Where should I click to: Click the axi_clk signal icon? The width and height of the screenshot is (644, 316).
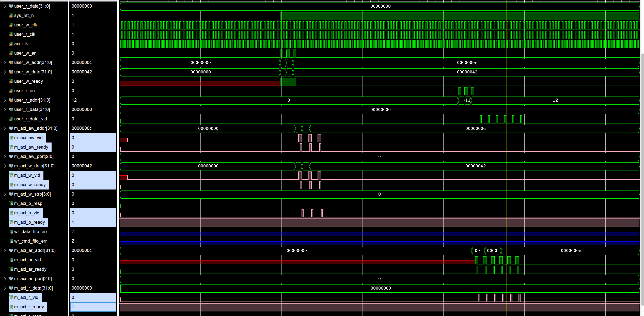pyautogui.click(x=11, y=44)
